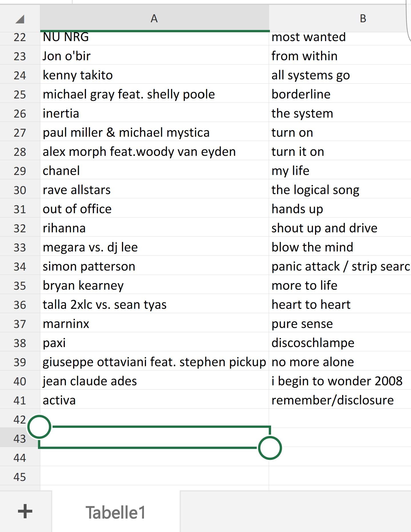Open the Tabelle1 sheet tab
Viewport: 411px width, 532px height.
[116, 512]
